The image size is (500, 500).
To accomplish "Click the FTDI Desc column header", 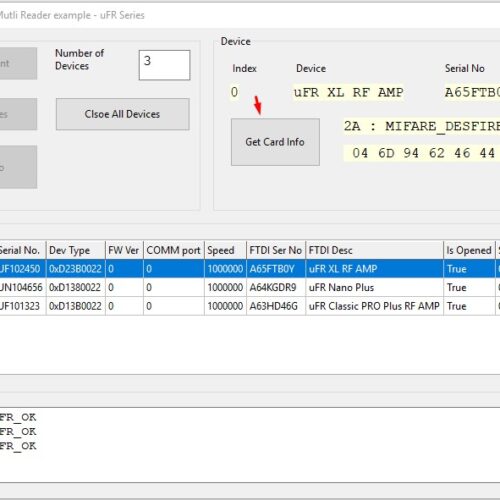I will [375, 250].
